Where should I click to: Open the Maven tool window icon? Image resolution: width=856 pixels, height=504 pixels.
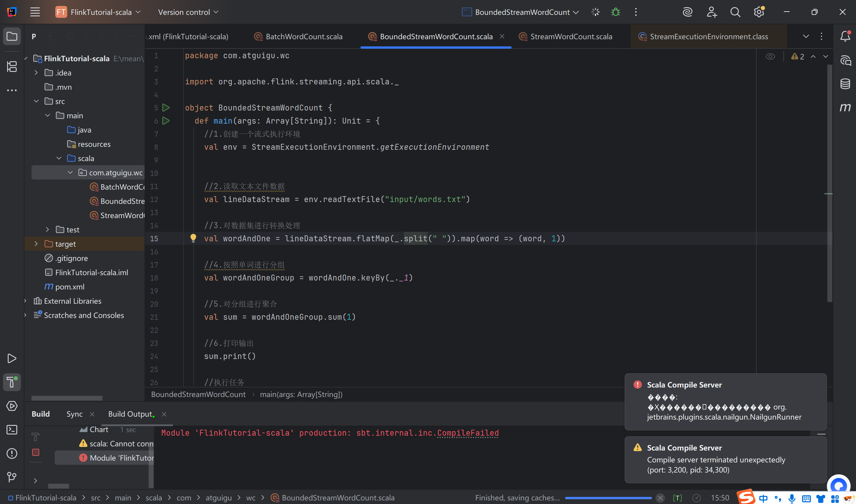coord(845,108)
